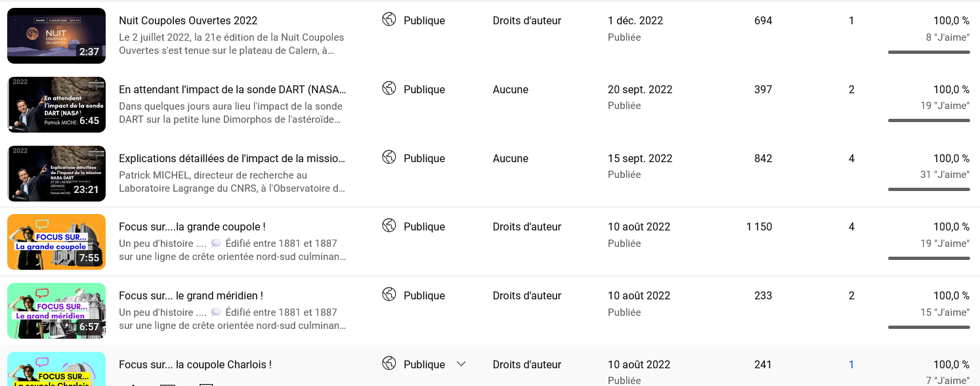Open title link Focus sur.... la grande coupole !
The image size is (980, 386).
[192, 227]
